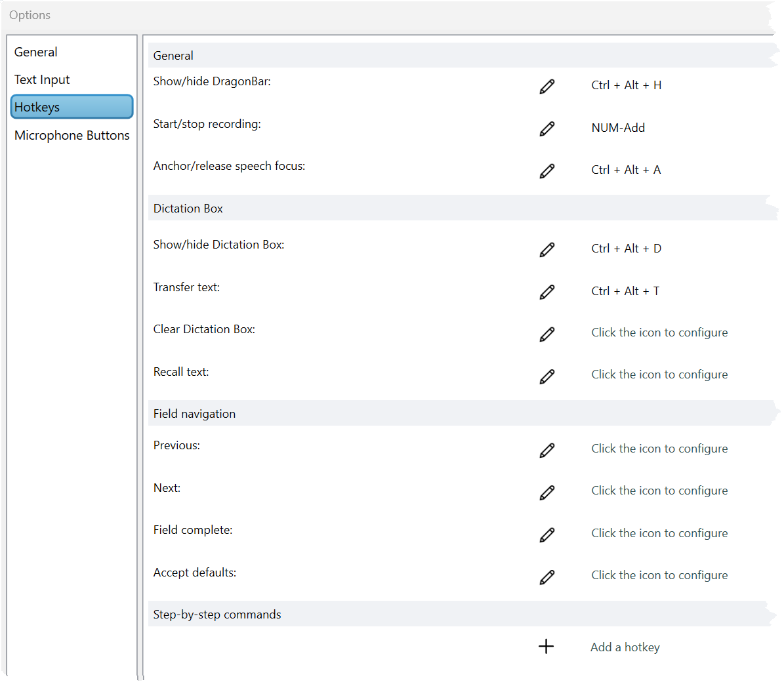Open Microphone Buttons settings
This screenshot has height=688, width=784.
72,136
